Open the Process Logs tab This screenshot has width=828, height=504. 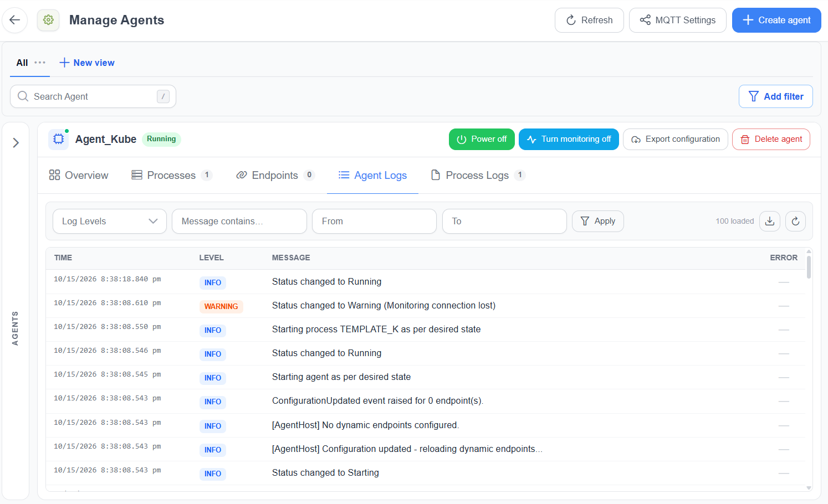(x=478, y=175)
